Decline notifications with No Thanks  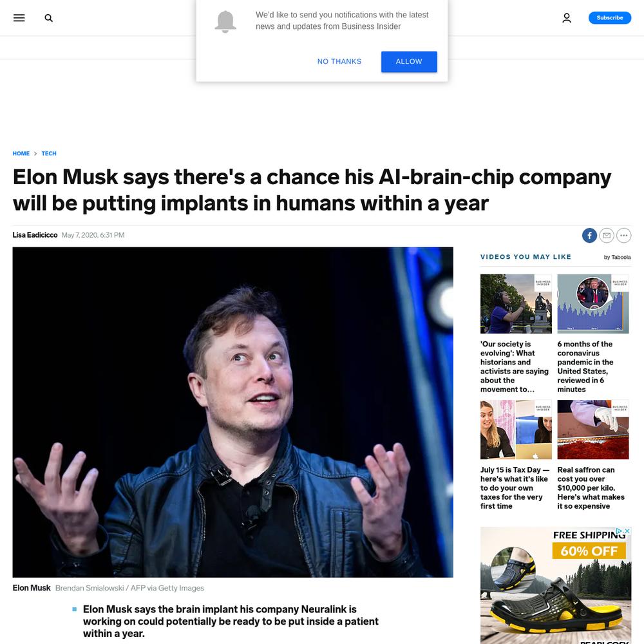(x=339, y=62)
